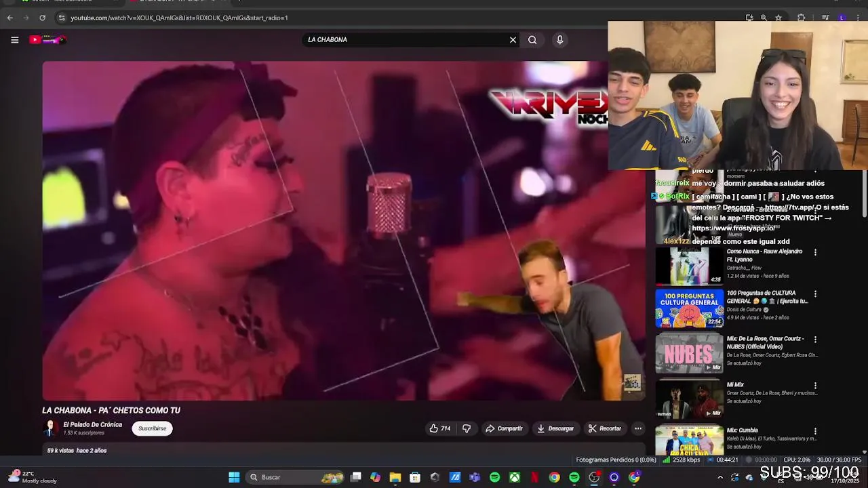
Task: Open Mi Mix playlist thumbnail
Action: [689, 399]
